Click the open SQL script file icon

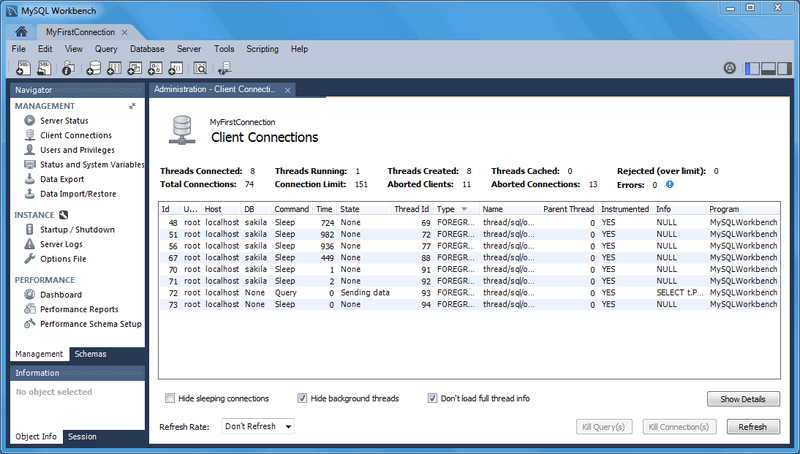tap(45, 68)
